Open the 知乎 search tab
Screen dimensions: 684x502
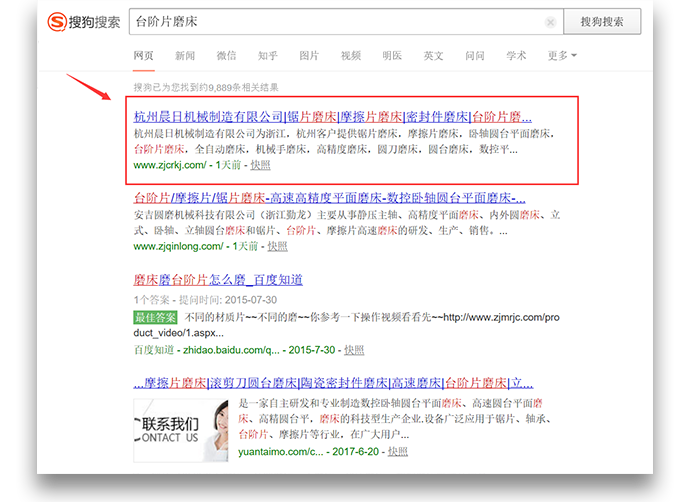pyautogui.click(x=268, y=56)
